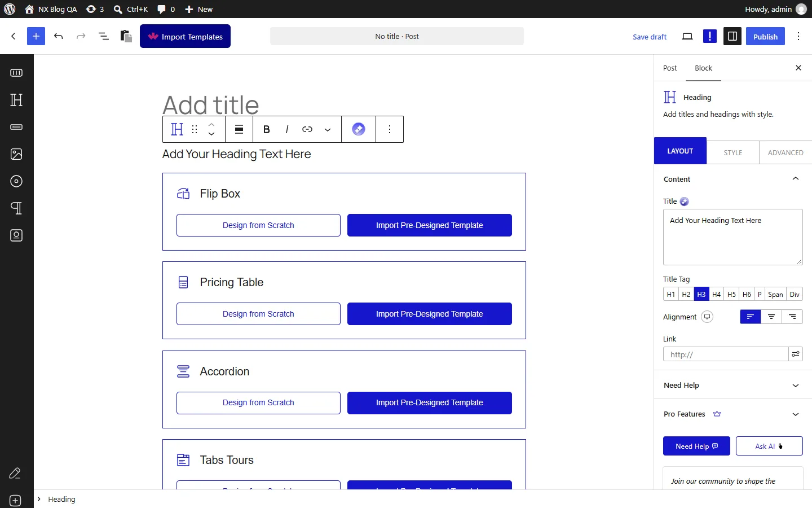
Task: Click the blue exclamation mark icon
Action: click(x=710, y=37)
